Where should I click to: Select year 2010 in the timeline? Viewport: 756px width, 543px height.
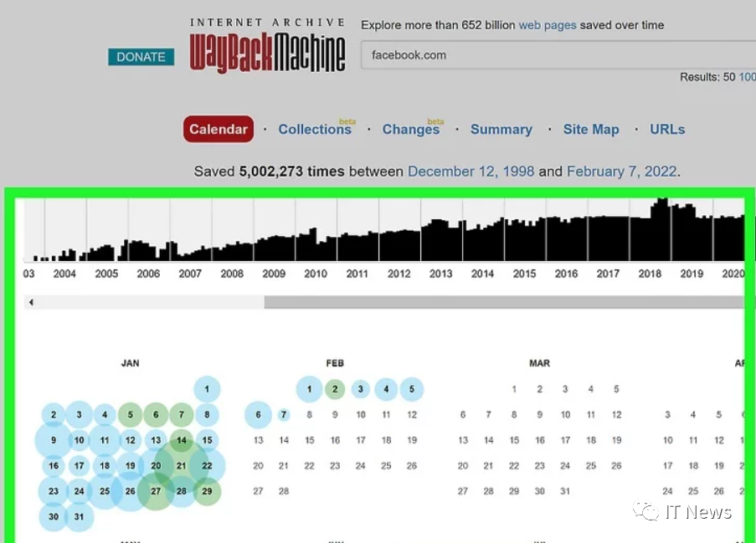[316, 274]
